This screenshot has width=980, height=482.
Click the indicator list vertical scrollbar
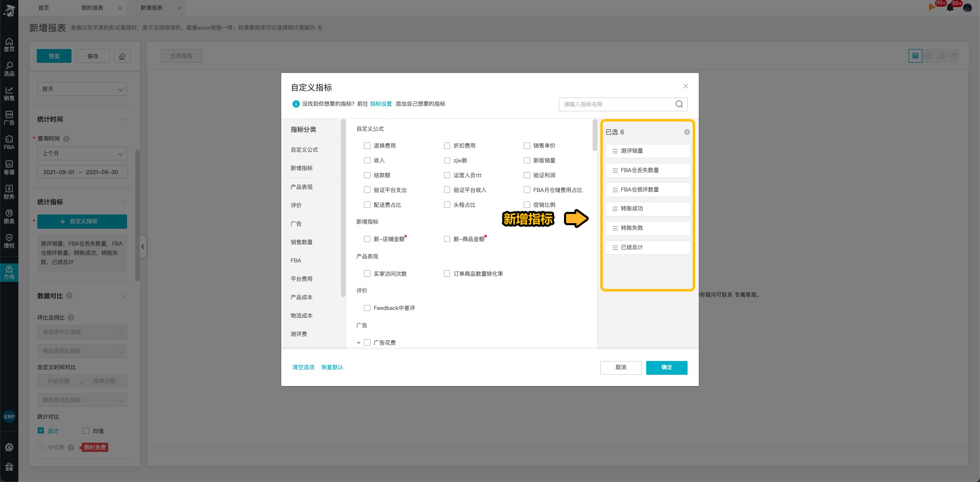pos(595,136)
